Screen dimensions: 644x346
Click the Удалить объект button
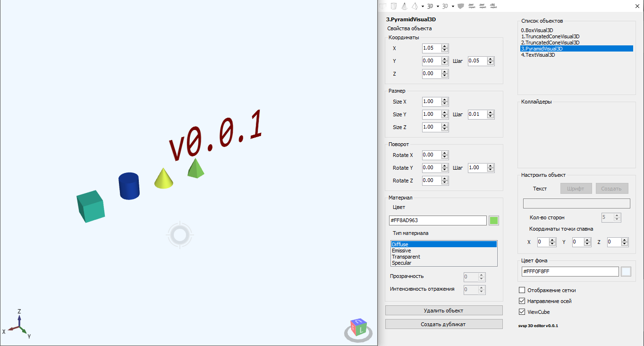[444, 310]
